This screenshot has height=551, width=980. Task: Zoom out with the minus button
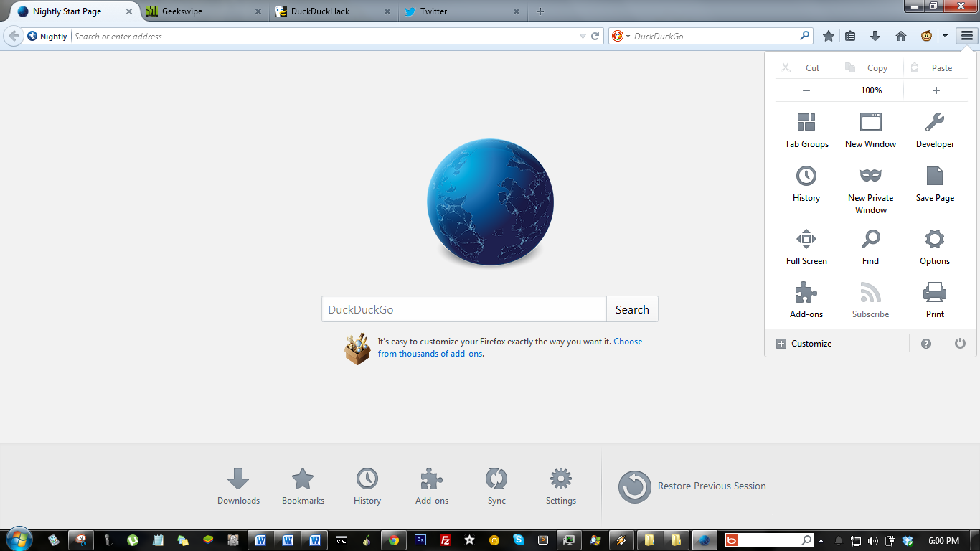point(806,90)
